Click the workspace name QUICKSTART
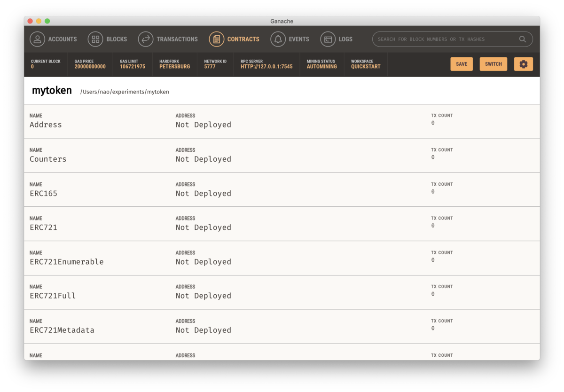This screenshot has height=392, width=564. click(x=366, y=67)
